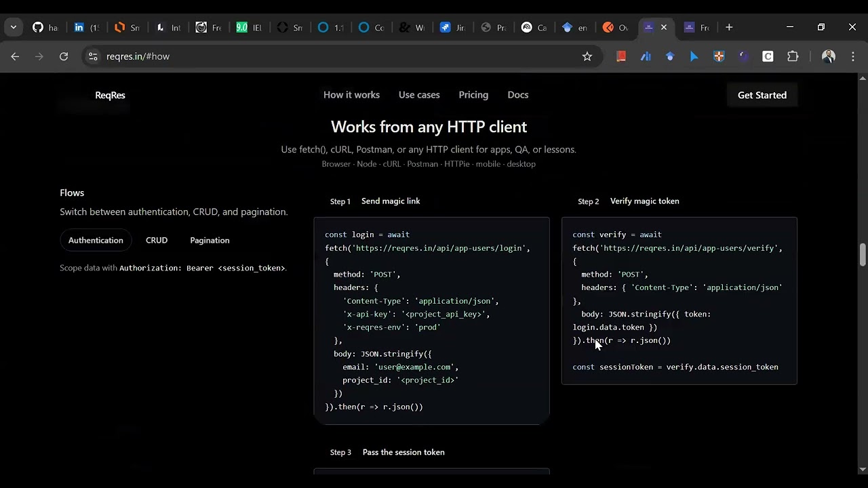Viewport: 868px width, 488px height.
Task: Select the Authentication flow
Action: tap(96, 240)
